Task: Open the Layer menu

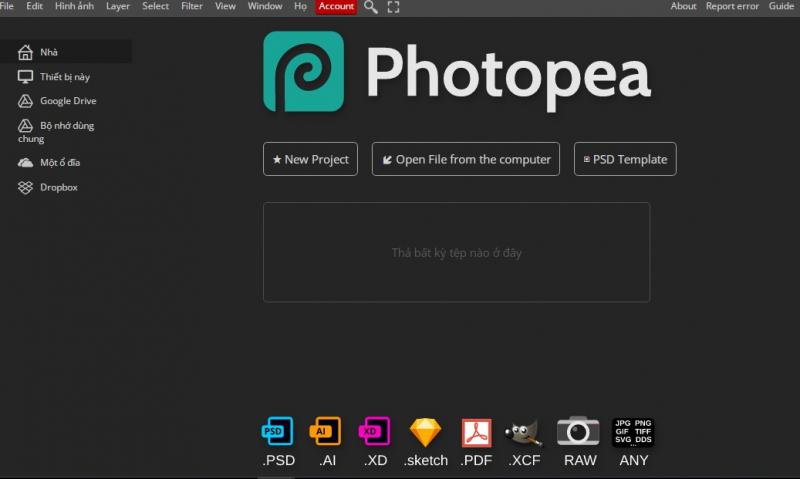Action: [118, 6]
